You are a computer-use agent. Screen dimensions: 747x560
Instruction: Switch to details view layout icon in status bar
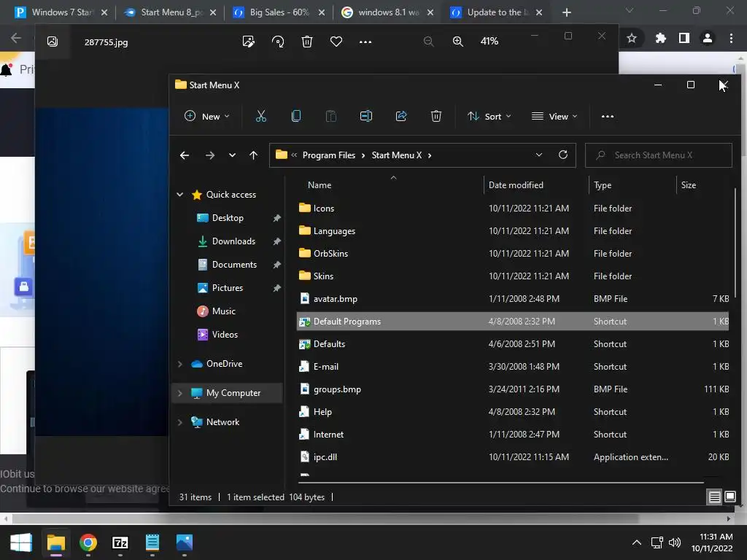pyautogui.click(x=715, y=497)
